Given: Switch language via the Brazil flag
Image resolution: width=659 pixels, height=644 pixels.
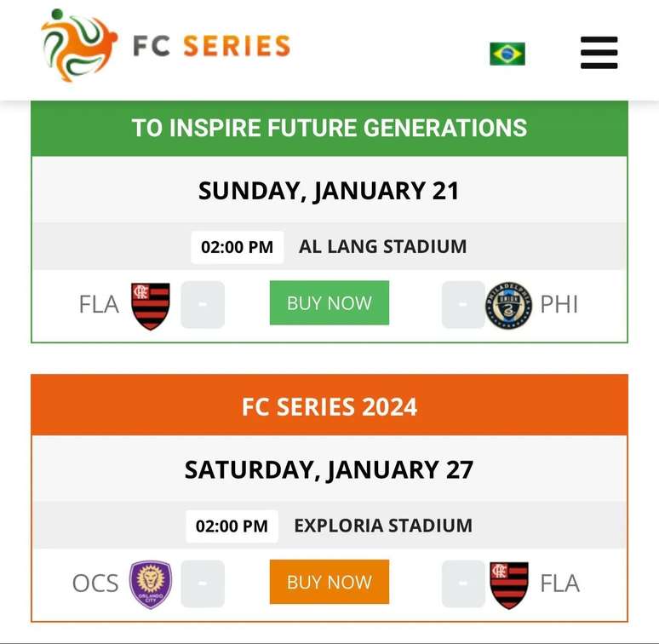Looking at the screenshot, I should coord(507,54).
